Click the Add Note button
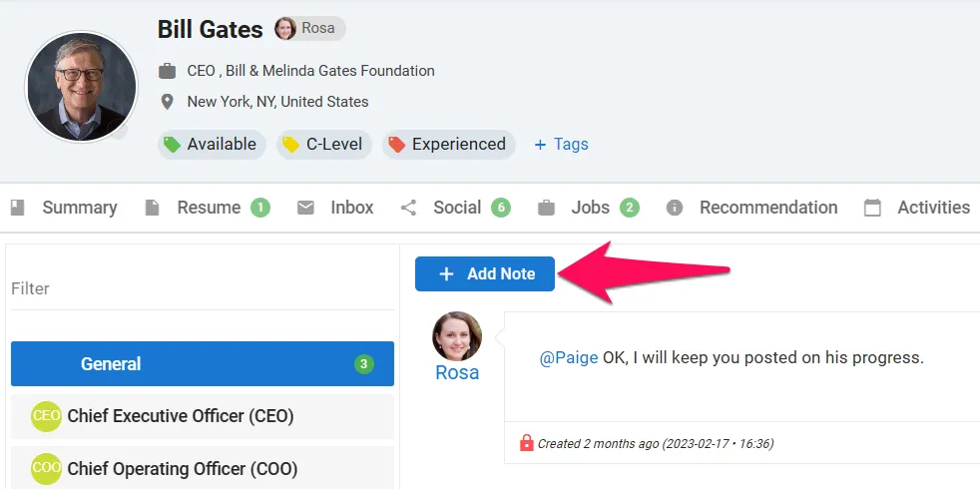The height and width of the screenshot is (489, 980). (485, 273)
